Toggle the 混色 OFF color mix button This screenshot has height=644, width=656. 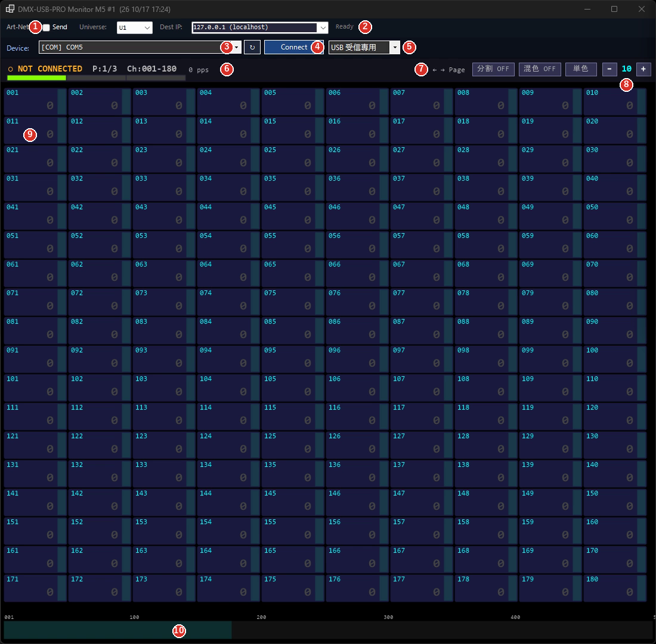coord(540,69)
